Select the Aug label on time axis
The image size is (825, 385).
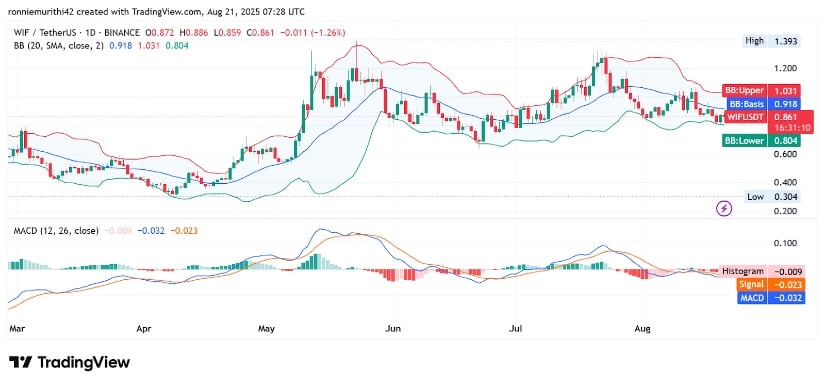point(642,329)
